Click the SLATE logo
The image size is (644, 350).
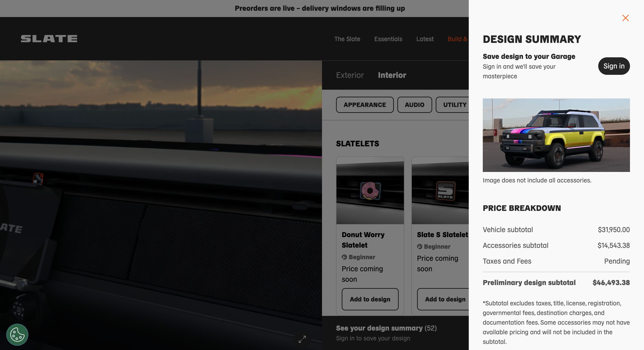pyautogui.click(x=49, y=39)
